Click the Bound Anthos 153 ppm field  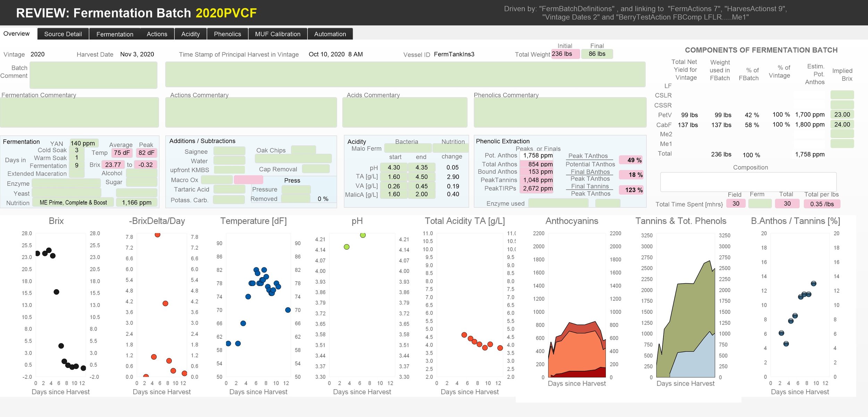point(537,172)
